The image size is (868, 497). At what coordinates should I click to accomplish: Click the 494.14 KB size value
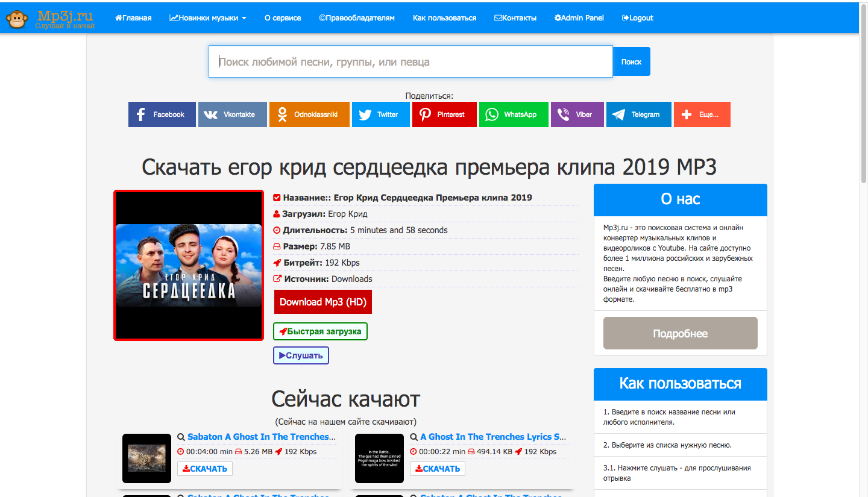[x=494, y=452]
